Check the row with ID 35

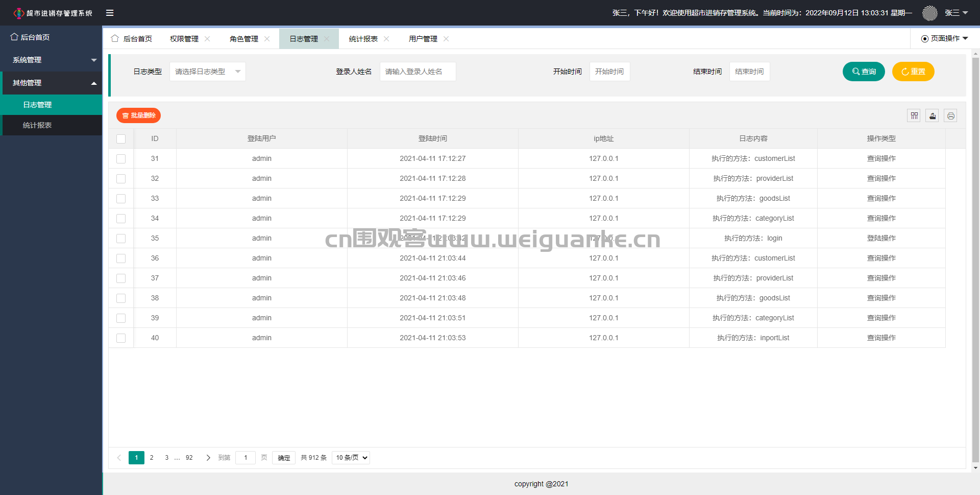point(121,239)
